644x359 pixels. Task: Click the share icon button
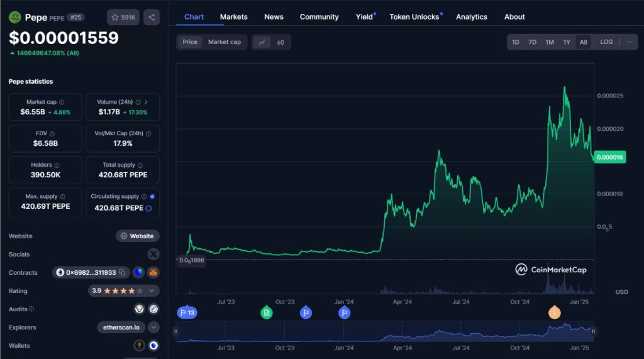pos(152,17)
